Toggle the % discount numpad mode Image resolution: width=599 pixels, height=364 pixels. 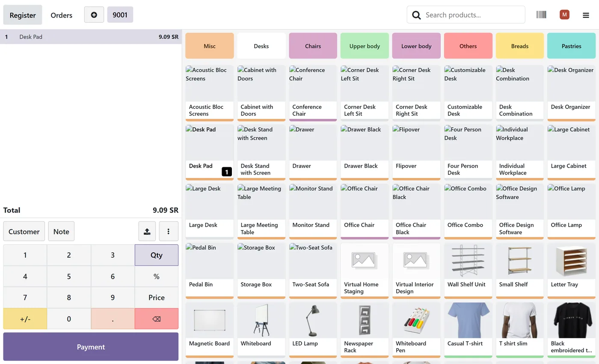coord(157,276)
